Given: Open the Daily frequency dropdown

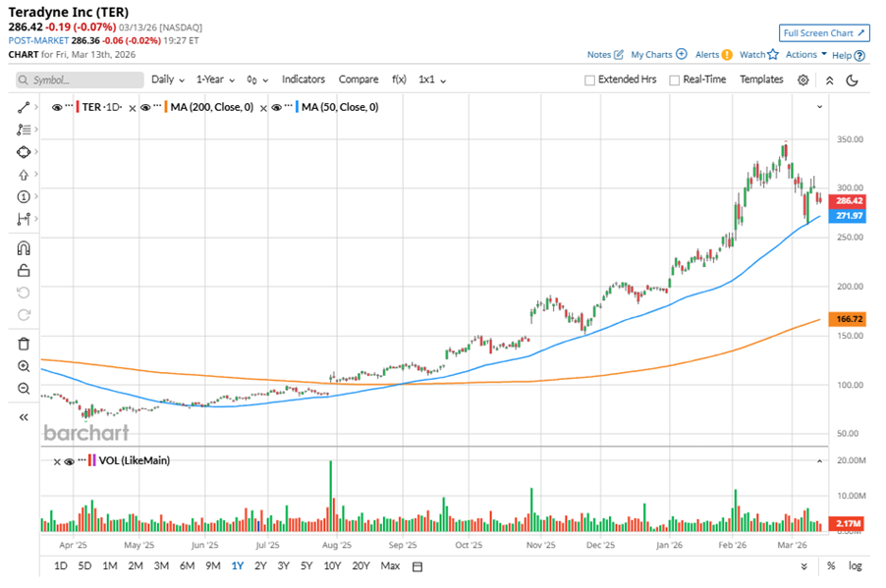Looking at the screenshot, I should click(167, 80).
